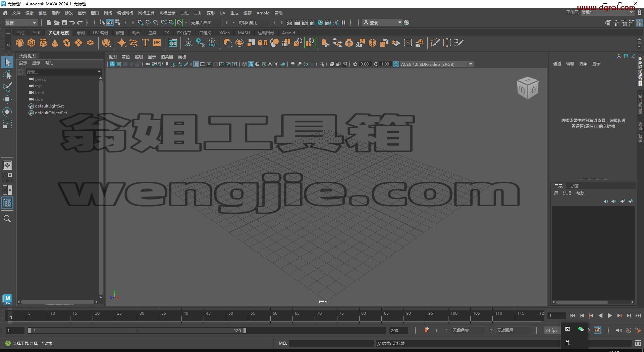Click the Redo arrow icon
Screen dimensions: 644x352
point(80,23)
